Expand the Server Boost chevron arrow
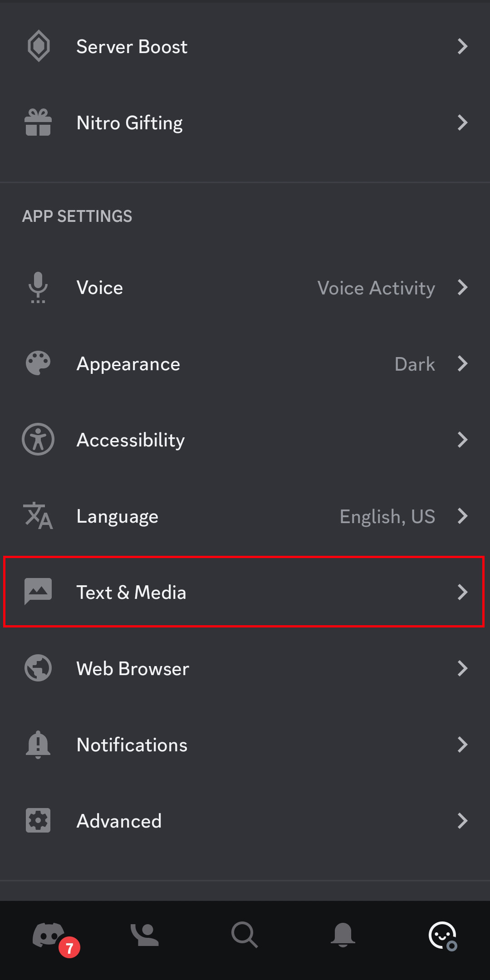 [462, 46]
